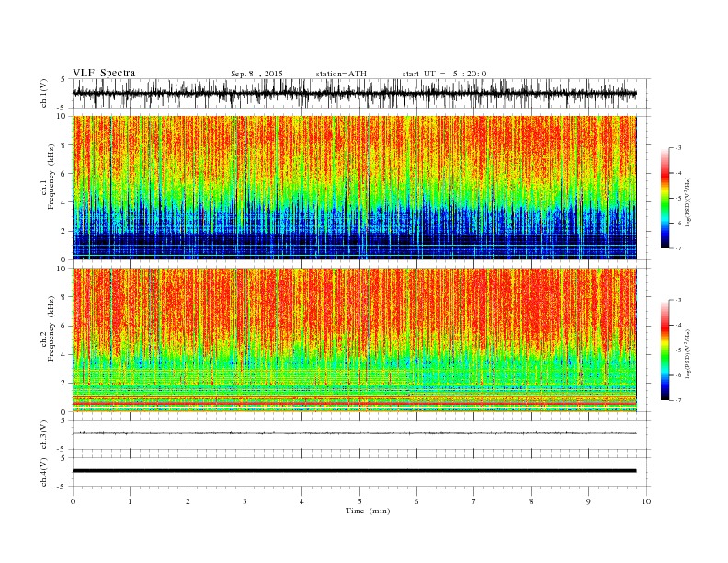Click the "start UT = 5 :20: 0" text

coord(444,74)
